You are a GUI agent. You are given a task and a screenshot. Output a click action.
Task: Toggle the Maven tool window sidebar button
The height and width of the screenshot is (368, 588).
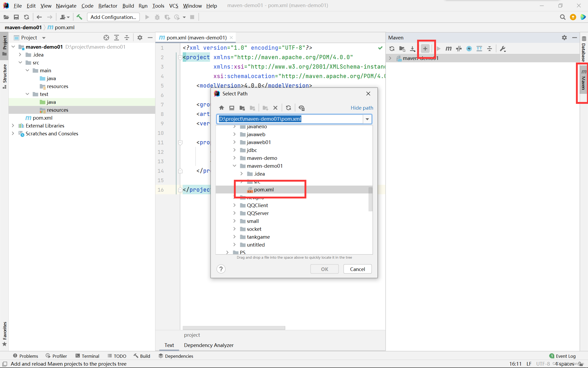tap(584, 80)
